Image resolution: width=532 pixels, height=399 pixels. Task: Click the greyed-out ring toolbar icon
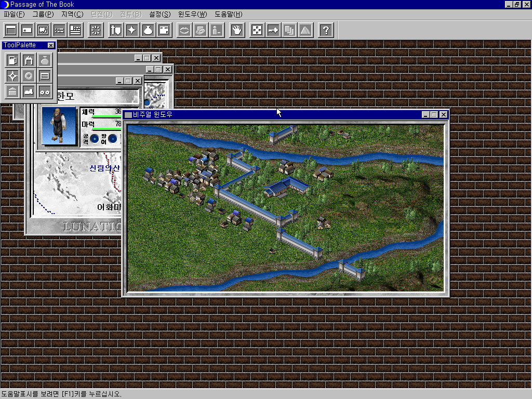[184, 30]
